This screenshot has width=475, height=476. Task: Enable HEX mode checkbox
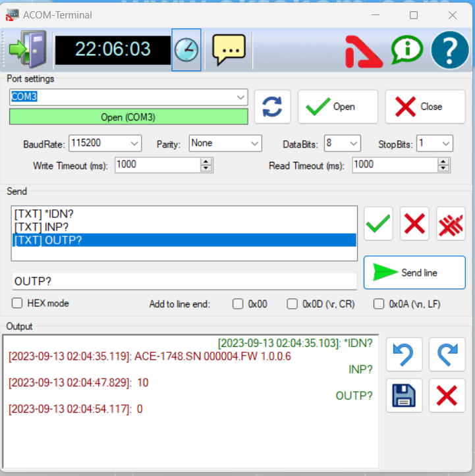point(17,303)
